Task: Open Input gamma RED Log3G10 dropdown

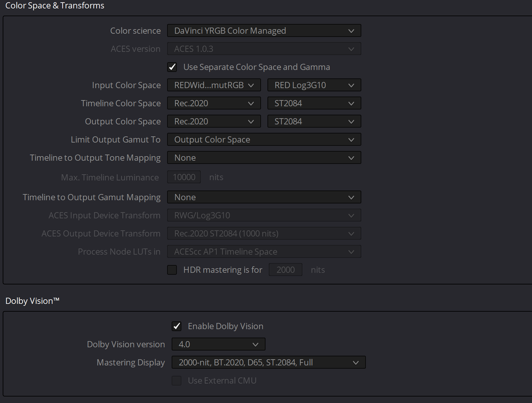Action: (x=314, y=85)
